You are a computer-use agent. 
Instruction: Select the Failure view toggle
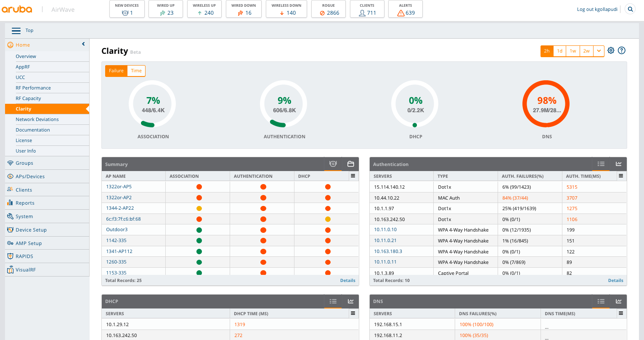pos(116,71)
